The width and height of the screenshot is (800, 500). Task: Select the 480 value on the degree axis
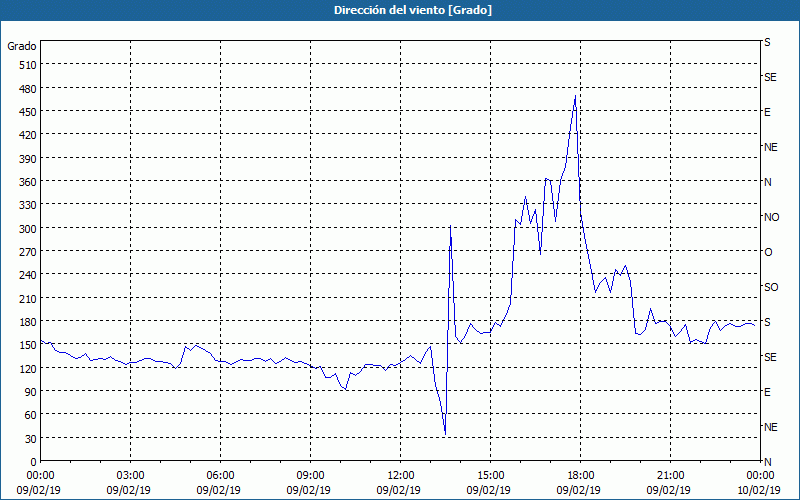pyautogui.click(x=28, y=88)
